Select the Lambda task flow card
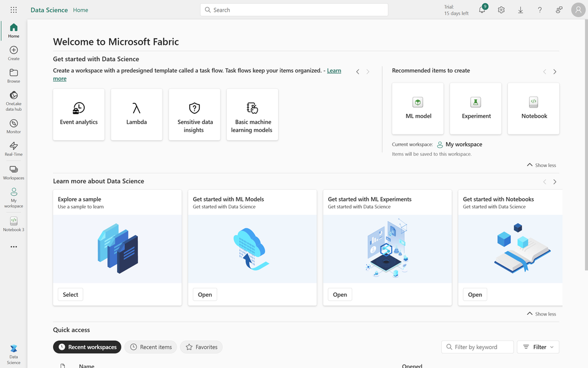Image resolution: width=588 pixels, height=368 pixels. tap(137, 114)
